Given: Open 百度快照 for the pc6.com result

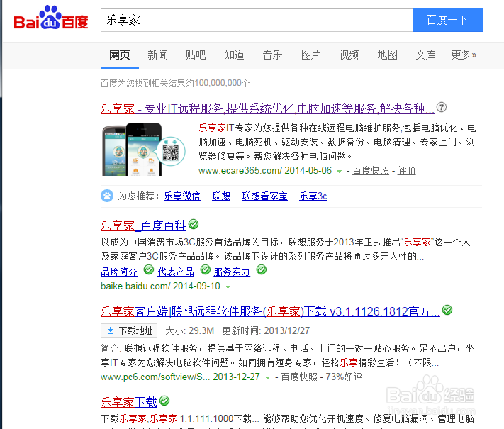Looking at the screenshot, I should pyautogui.click(x=299, y=377).
